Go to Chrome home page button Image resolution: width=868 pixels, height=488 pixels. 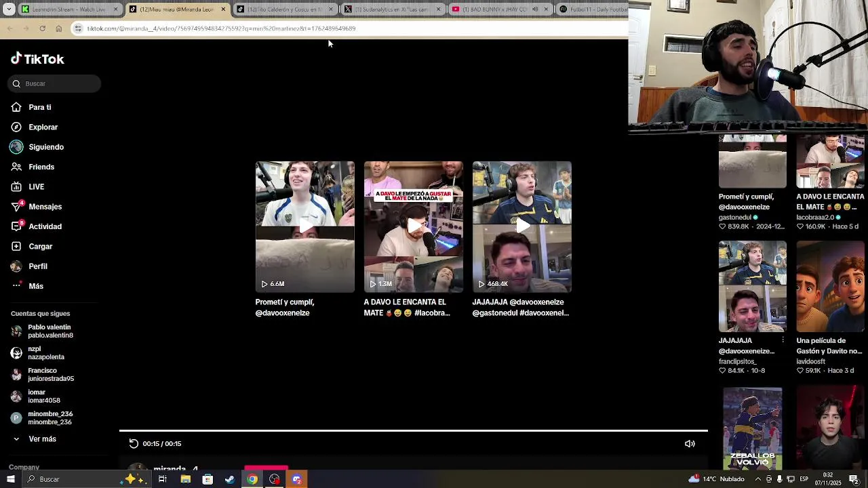(x=59, y=28)
